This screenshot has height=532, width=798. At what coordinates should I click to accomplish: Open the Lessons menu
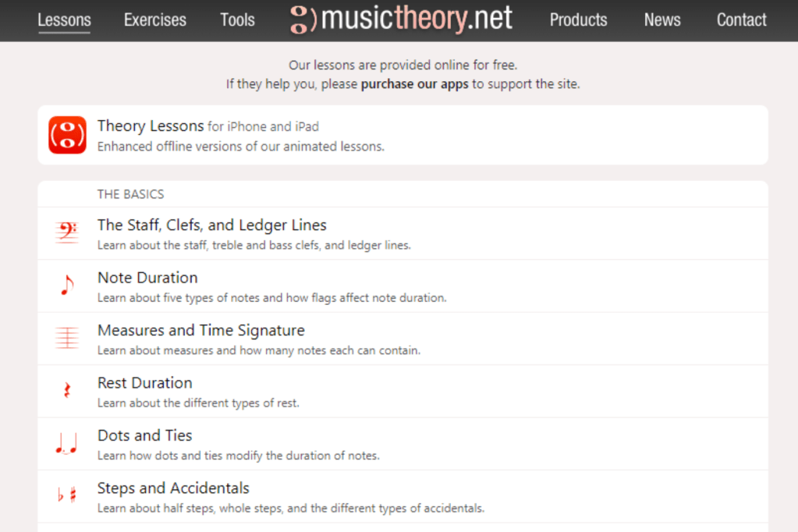[x=64, y=20]
